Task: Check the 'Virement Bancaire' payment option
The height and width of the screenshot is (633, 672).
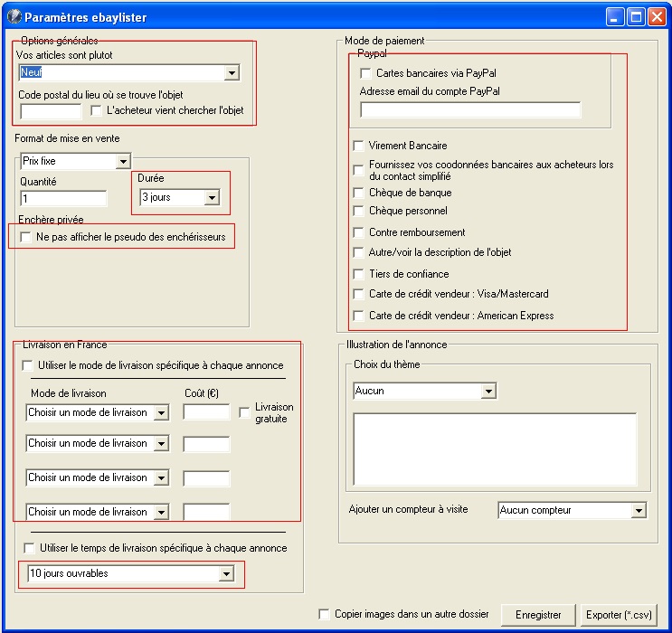Action: coord(358,146)
